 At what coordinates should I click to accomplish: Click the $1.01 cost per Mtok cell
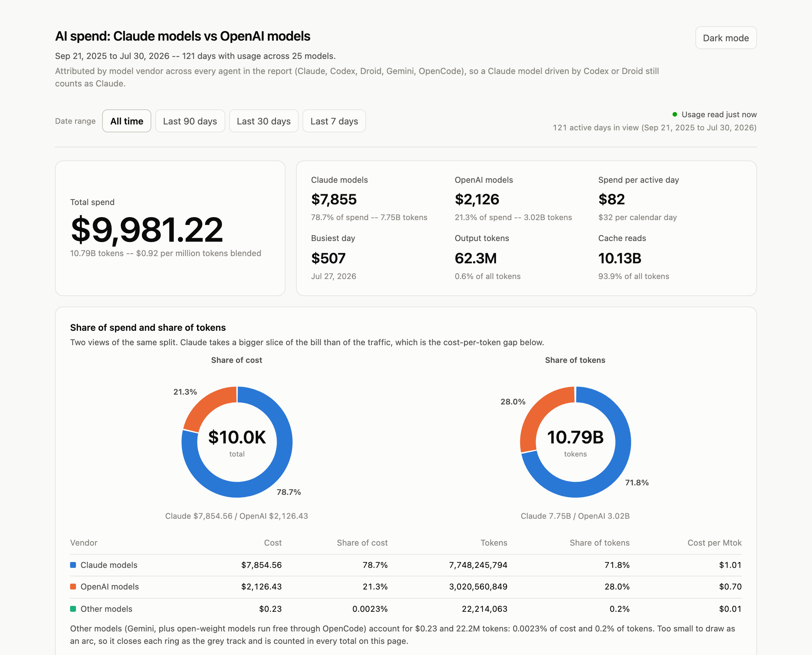730,565
